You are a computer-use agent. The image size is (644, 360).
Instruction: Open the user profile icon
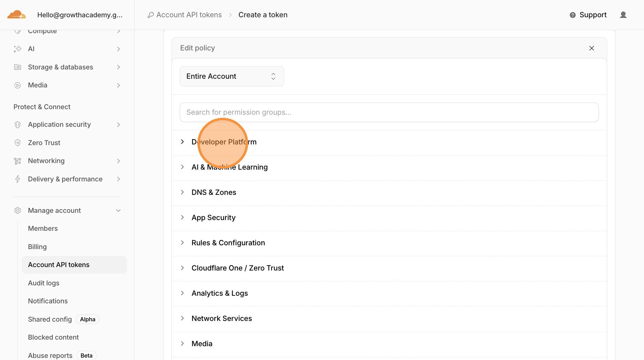(623, 15)
